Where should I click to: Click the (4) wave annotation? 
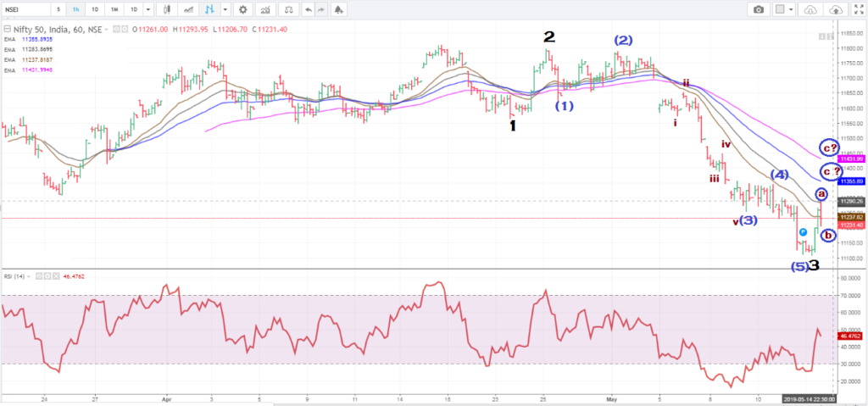[779, 175]
